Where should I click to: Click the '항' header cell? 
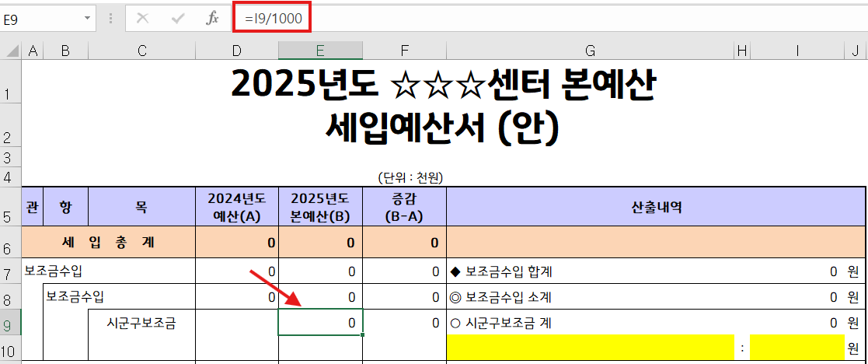(x=66, y=207)
